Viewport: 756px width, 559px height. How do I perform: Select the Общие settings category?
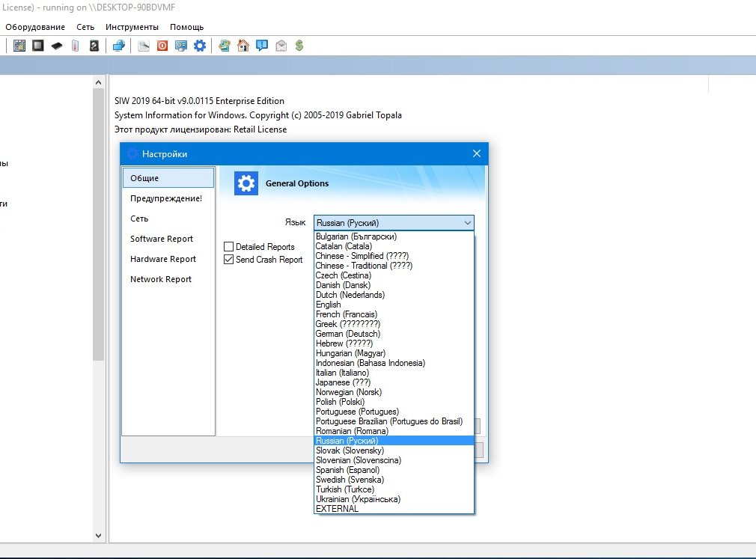point(168,178)
